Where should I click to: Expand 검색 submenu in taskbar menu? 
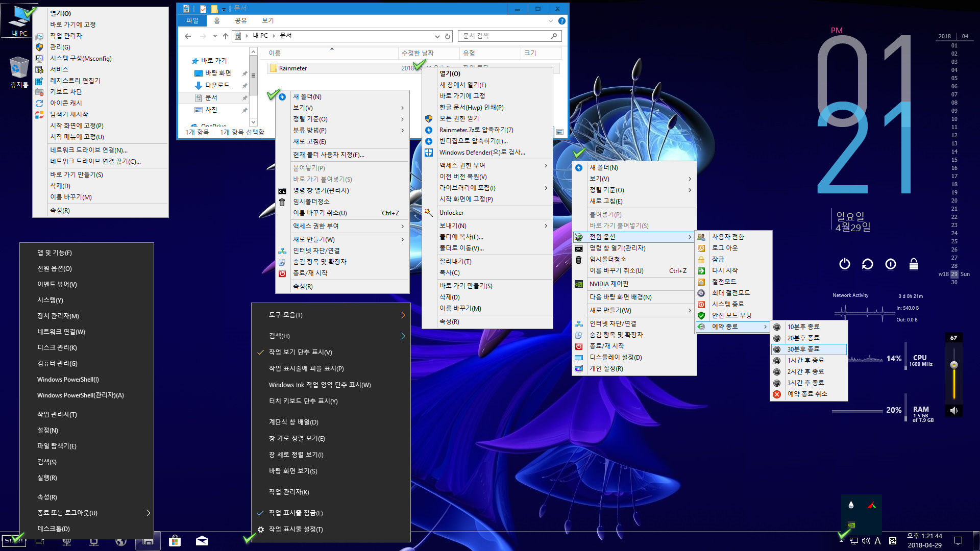point(331,336)
